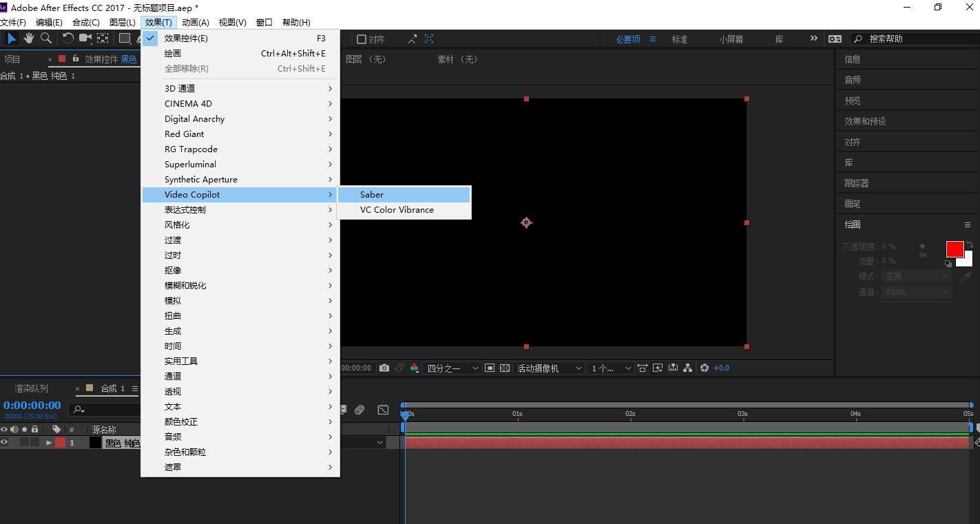This screenshot has width=980, height=524.
Task: Toggle the transparency grid icon
Action: coord(505,368)
